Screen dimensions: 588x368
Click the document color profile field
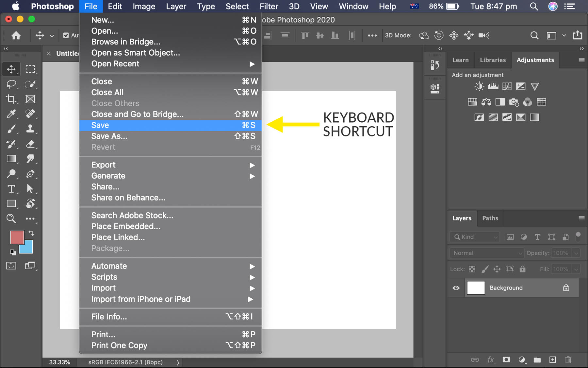(x=125, y=362)
